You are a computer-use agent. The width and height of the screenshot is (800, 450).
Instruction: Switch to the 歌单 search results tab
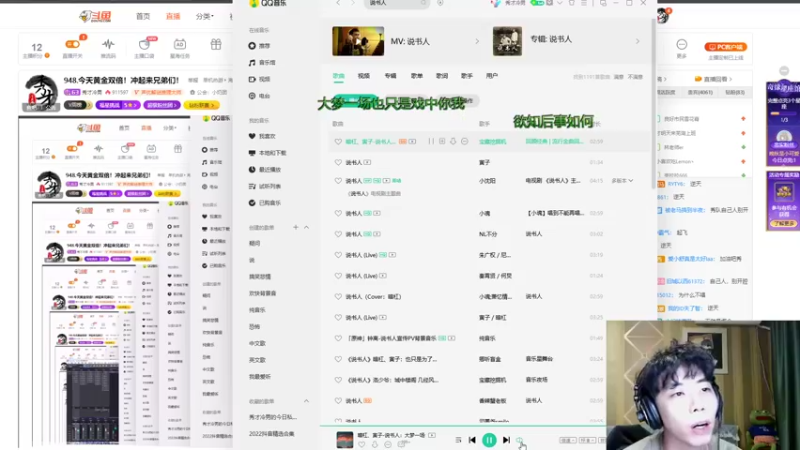pyautogui.click(x=417, y=76)
